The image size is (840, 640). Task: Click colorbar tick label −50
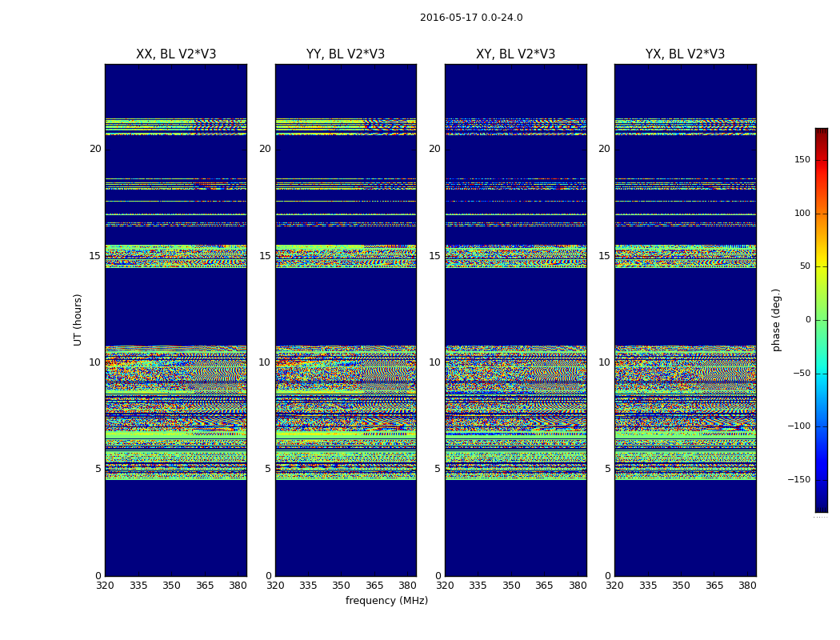click(x=802, y=374)
